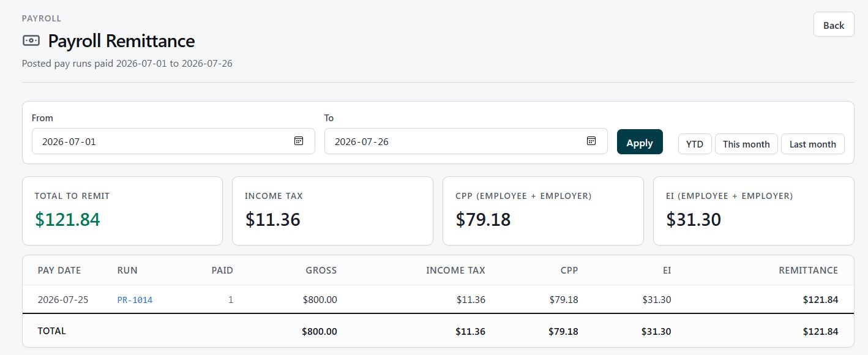Click the CPP $79.18 summary card

click(543, 211)
